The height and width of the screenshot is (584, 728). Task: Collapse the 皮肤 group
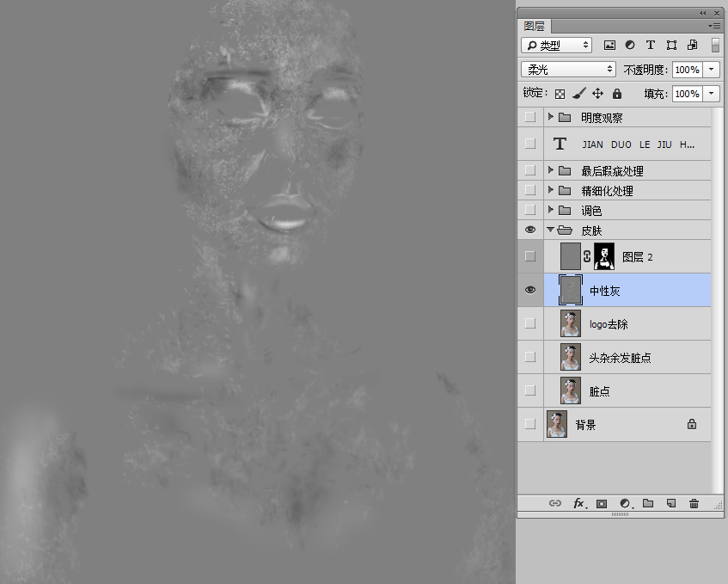coord(551,231)
